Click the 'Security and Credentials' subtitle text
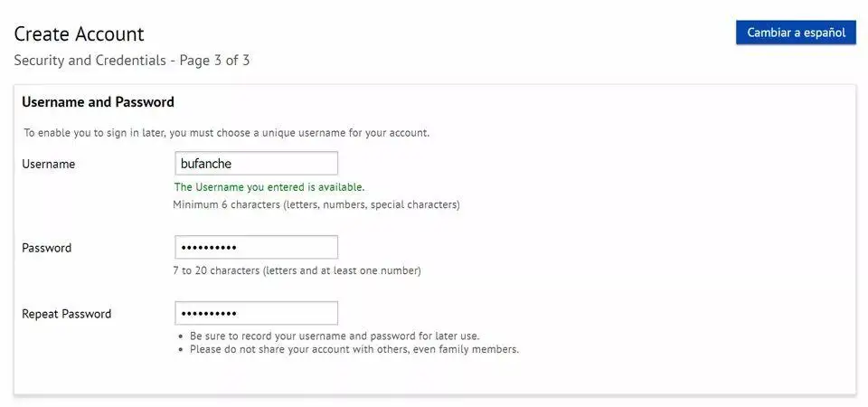 coord(92,61)
